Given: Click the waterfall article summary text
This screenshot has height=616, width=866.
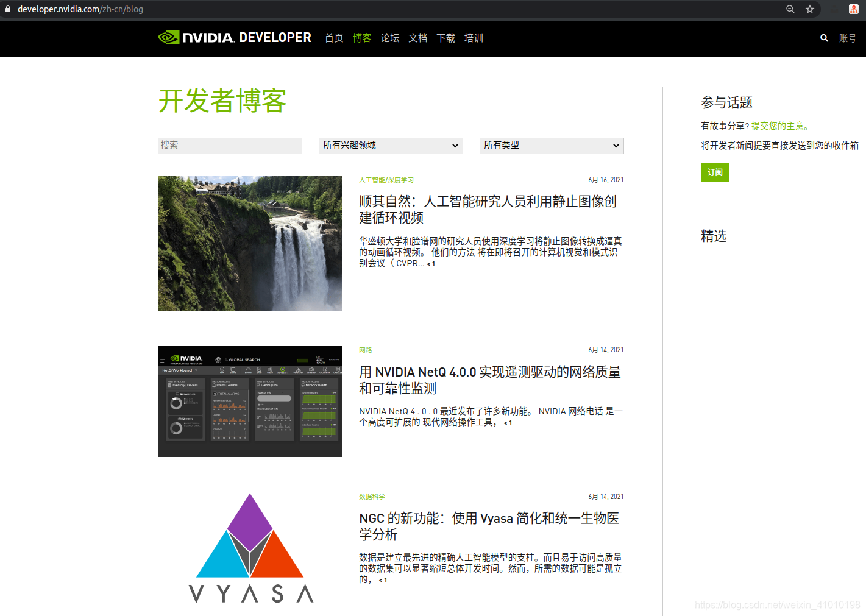Looking at the screenshot, I should 491,252.
